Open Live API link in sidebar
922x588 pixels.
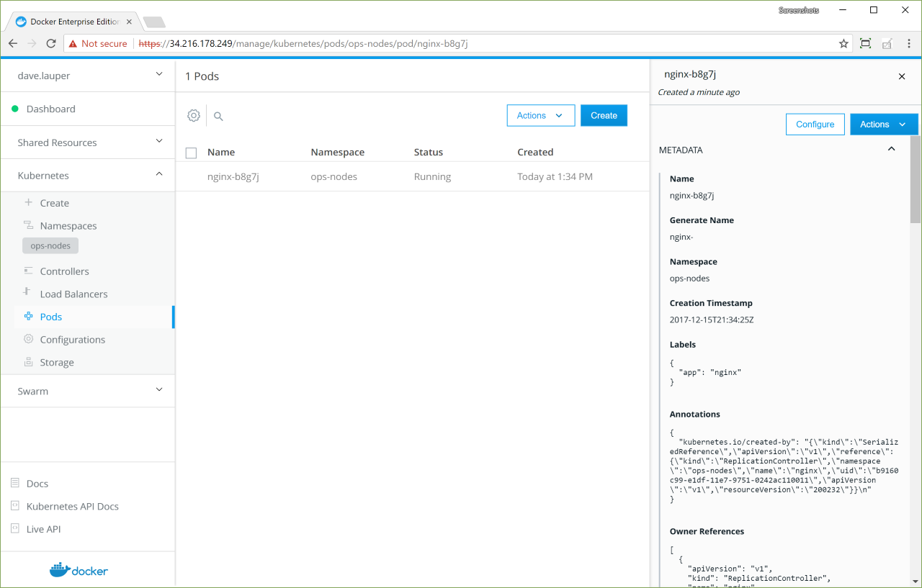[x=43, y=529]
